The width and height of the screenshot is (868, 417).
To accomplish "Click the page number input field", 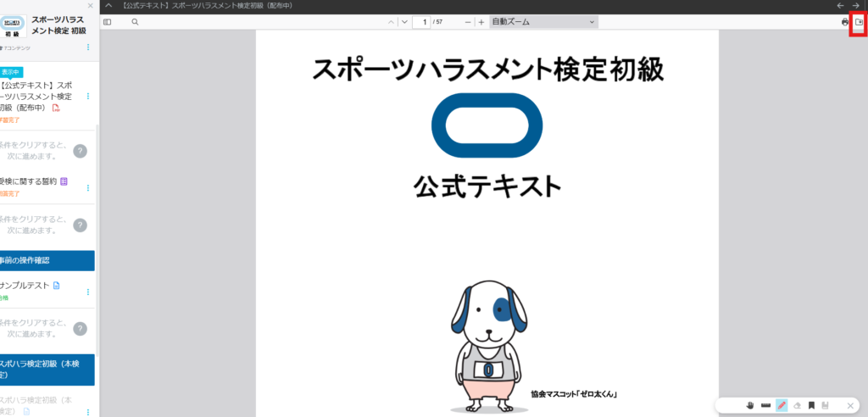I will point(423,22).
